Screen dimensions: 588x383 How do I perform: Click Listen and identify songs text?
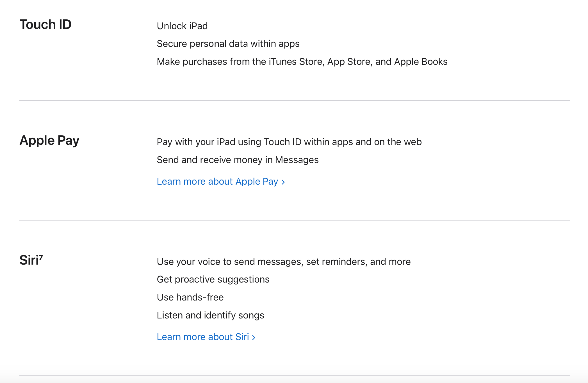[x=210, y=315]
